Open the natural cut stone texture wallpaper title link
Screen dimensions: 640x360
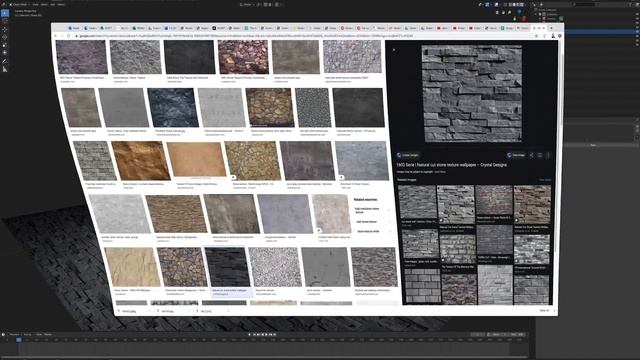click(x=452, y=165)
